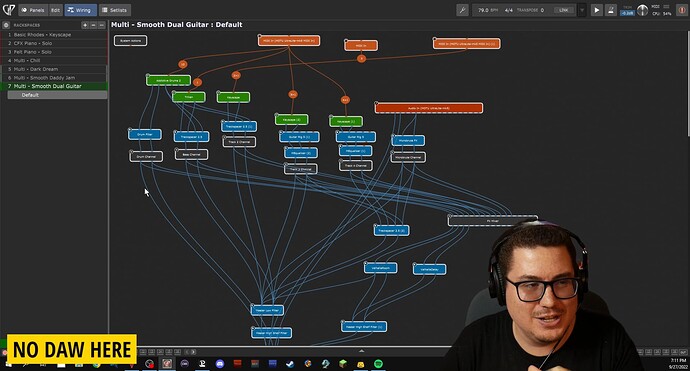Click the Edit button in toolbar
This screenshot has height=371, width=690.
(55, 10)
